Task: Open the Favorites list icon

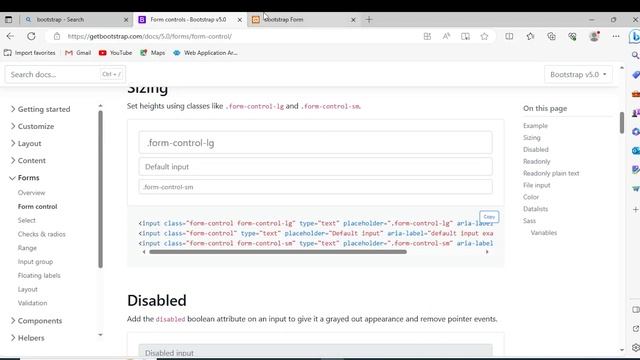Action: (x=530, y=36)
